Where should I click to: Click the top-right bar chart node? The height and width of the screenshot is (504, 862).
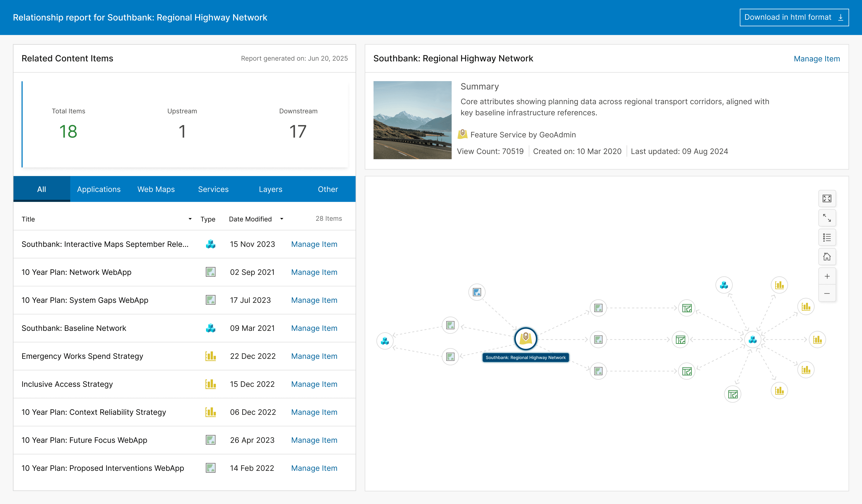pyautogui.click(x=779, y=285)
